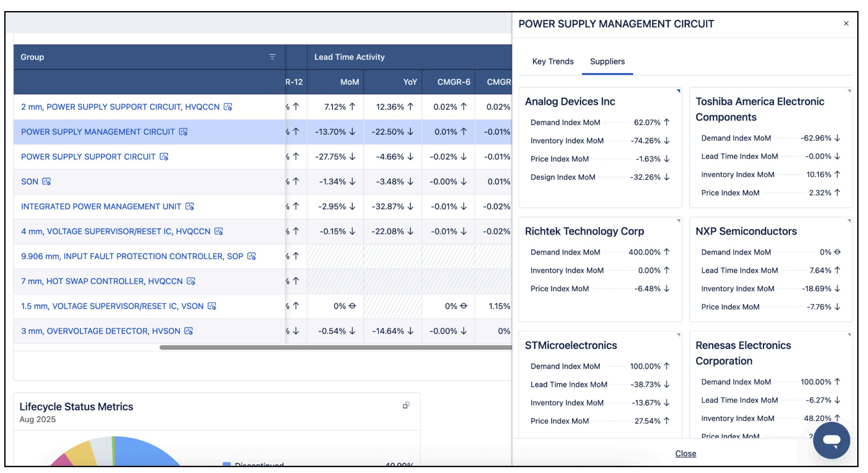Click the Lead Time Activity header

(349, 57)
